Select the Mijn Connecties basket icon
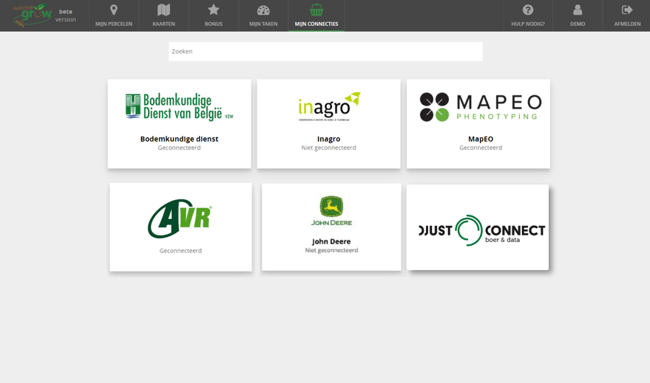 coord(316,10)
